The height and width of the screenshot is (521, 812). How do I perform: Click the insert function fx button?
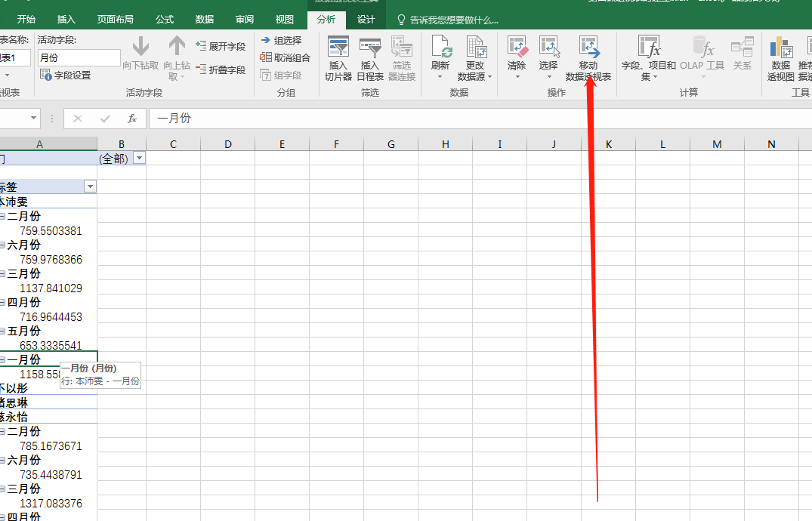[132, 119]
